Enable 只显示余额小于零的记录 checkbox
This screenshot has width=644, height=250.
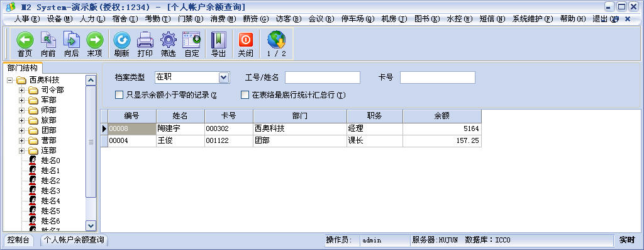(x=119, y=95)
